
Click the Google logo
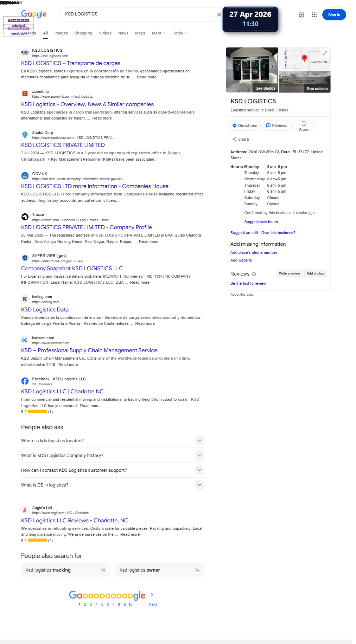34,14
